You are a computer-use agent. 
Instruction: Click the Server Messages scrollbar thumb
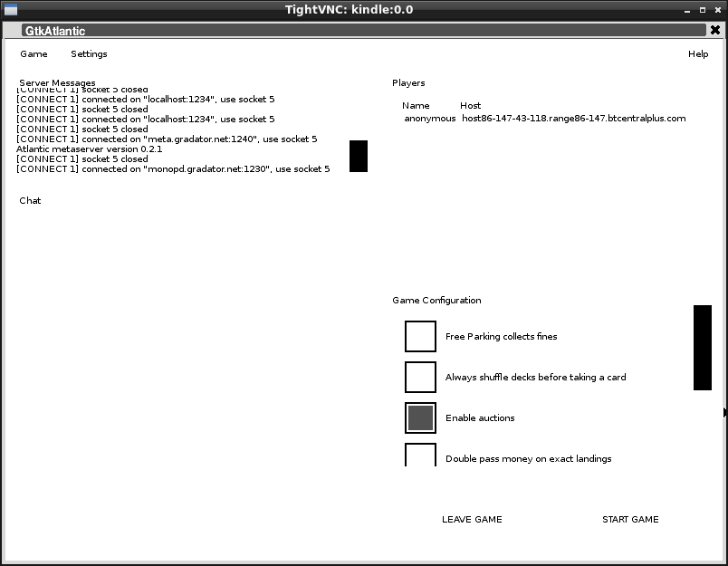tap(359, 156)
